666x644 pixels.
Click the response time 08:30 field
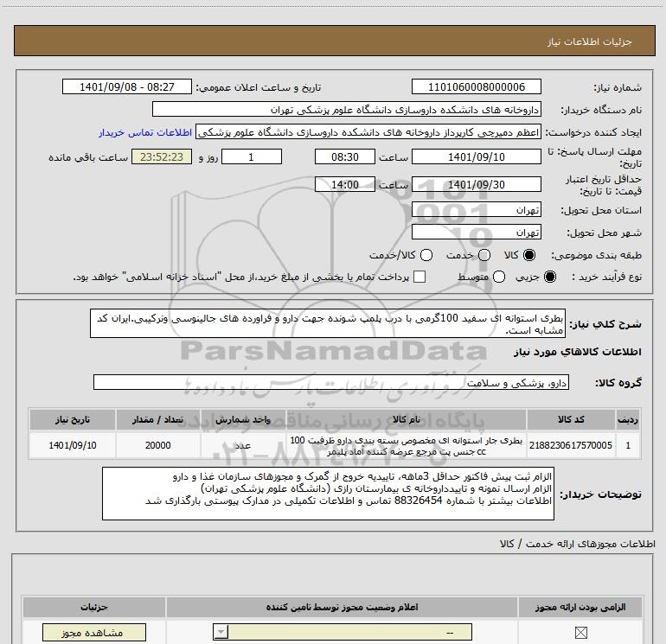[x=345, y=157]
